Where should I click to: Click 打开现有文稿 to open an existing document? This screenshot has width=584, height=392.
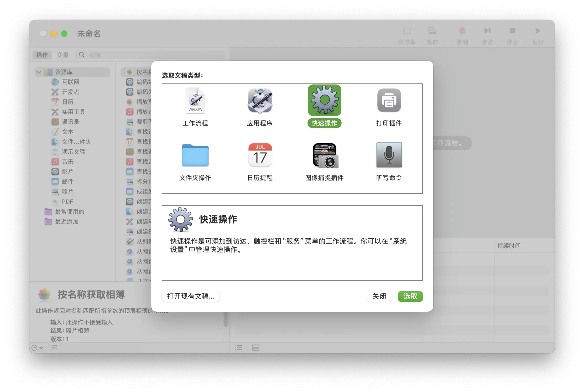[191, 296]
